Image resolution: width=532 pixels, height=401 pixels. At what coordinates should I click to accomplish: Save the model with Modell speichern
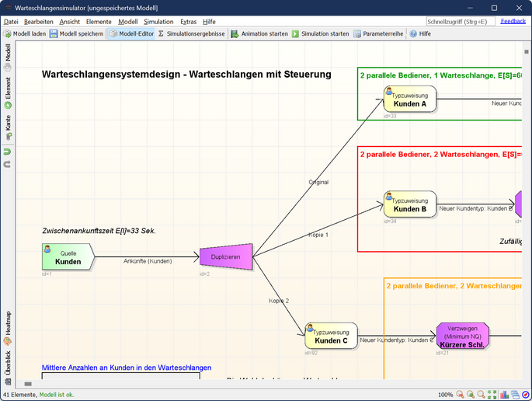coord(76,34)
